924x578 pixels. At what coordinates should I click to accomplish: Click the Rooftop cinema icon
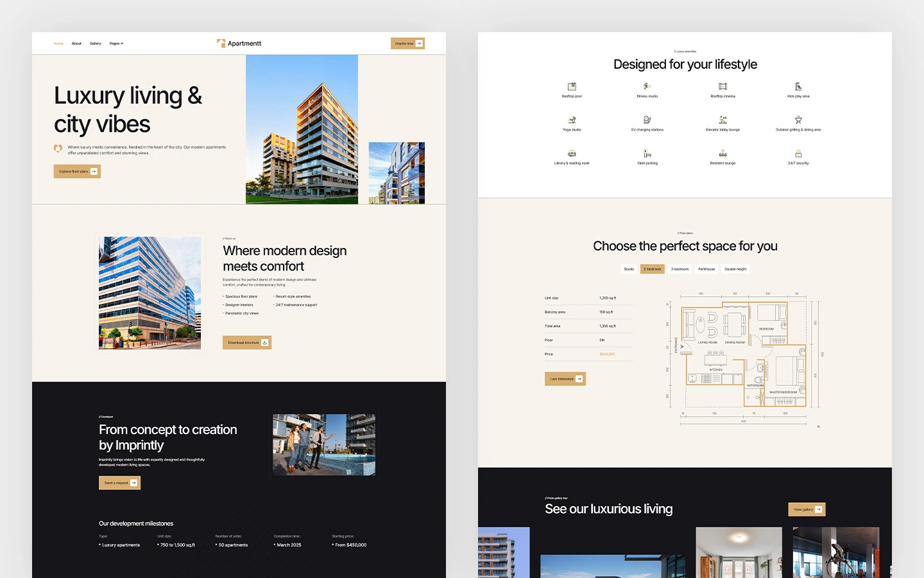click(x=723, y=87)
